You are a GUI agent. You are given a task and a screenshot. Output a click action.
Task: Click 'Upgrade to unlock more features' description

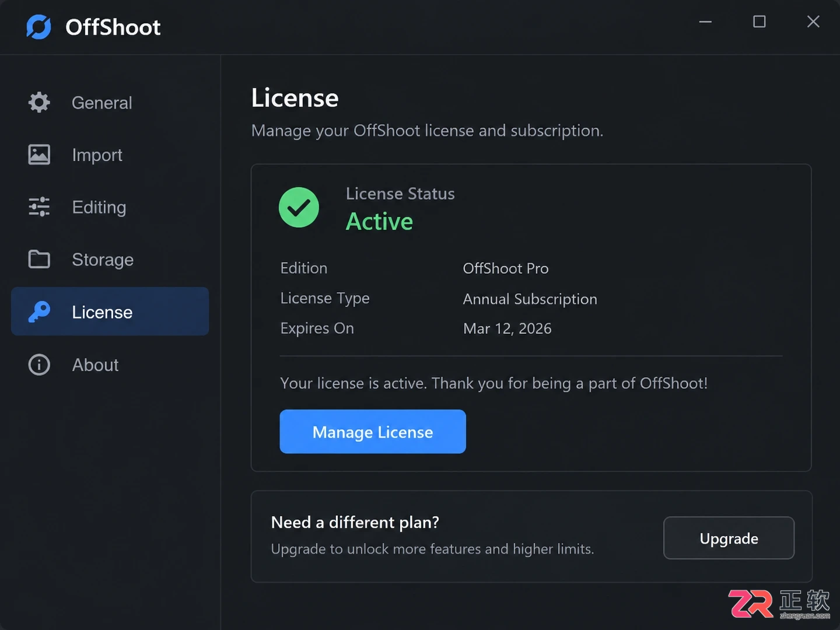[433, 549]
